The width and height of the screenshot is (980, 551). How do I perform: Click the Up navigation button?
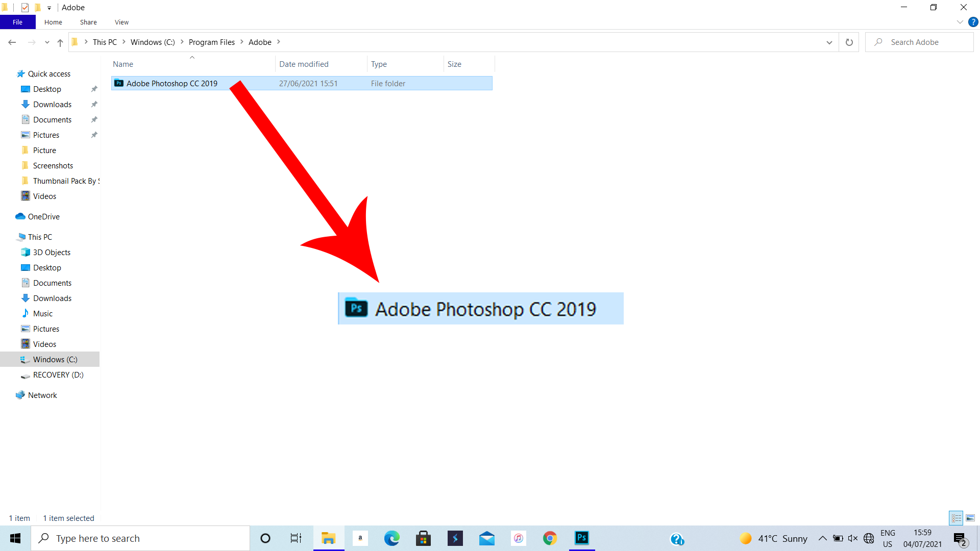pyautogui.click(x=59, y=42)
